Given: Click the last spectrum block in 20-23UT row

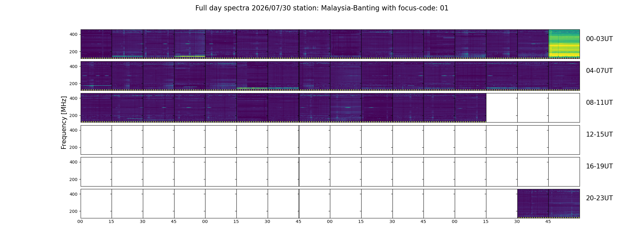Looking at the screenshot, I should (x=564, y=204).
